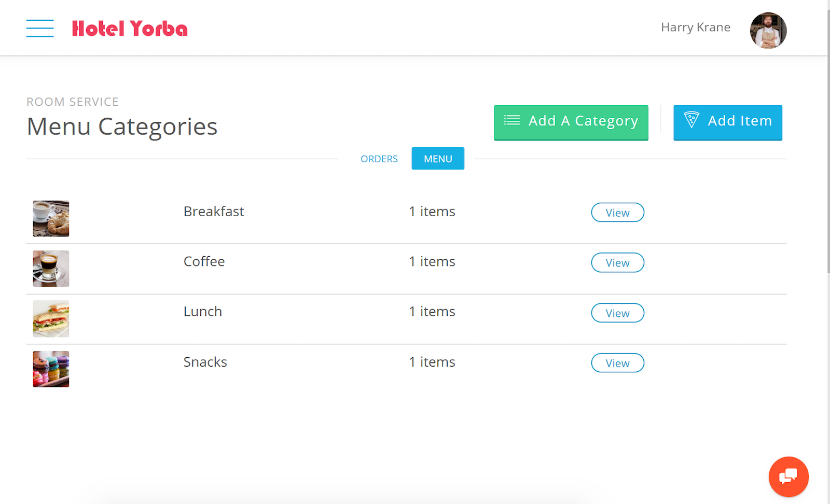This screenshot has width=830, height=504.
Task: Open the Breakfast category thumbnail
Action: (x=51, y=218)
